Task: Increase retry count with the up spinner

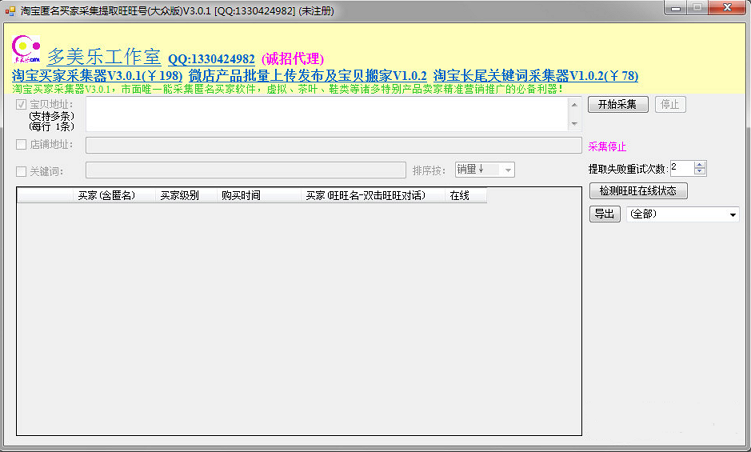Action: tap(700, 165)
